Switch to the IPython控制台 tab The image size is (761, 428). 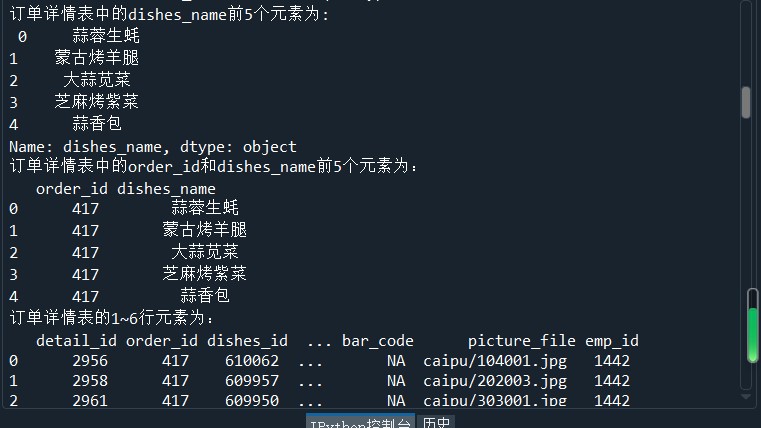click(x=360, y=422)
